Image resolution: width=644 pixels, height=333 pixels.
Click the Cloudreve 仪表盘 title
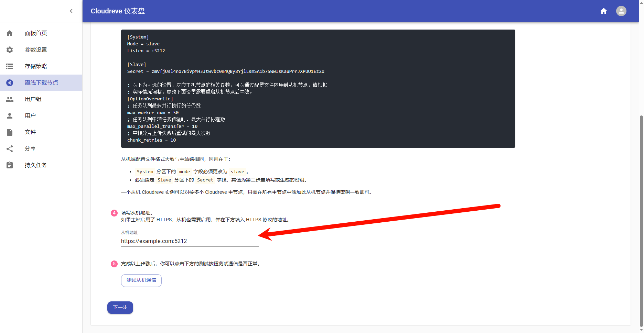[x=118, y=11]
